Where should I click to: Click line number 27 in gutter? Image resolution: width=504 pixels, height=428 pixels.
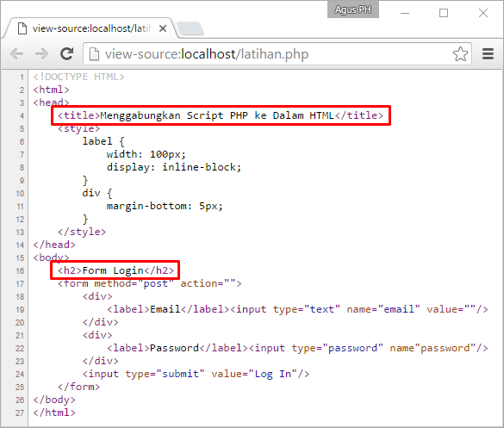20,412
